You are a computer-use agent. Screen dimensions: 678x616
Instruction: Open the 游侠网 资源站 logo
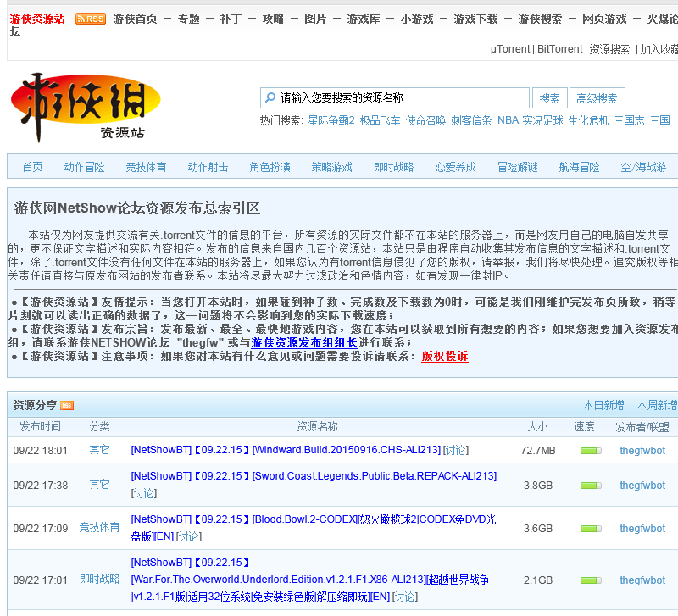(86, 108)
